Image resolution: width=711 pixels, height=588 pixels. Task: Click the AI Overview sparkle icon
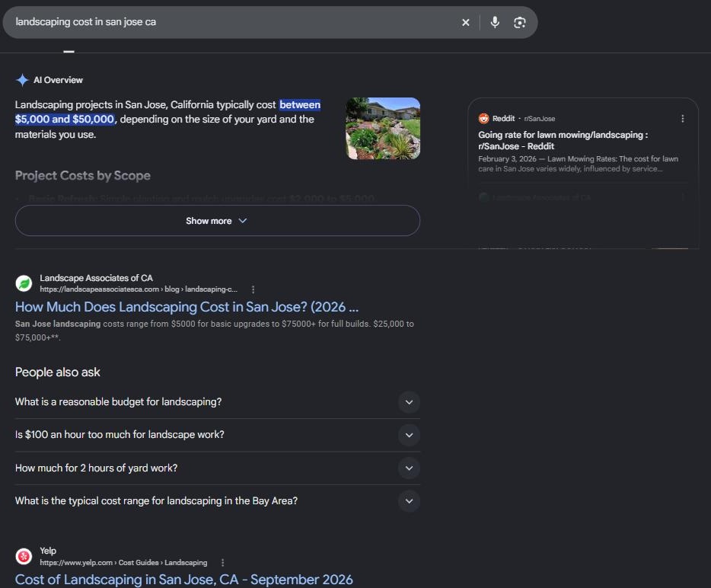click(22, 80)
